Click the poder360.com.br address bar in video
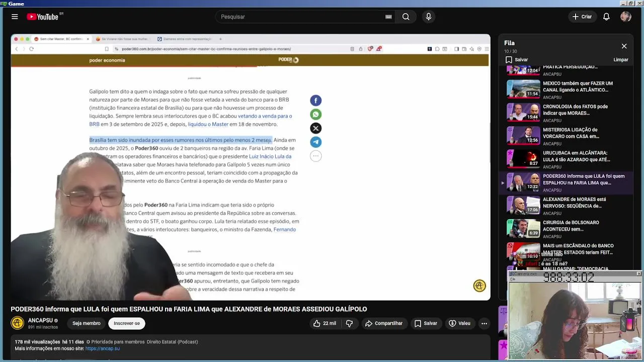The height and width of the screenshot is (362, 644). (x=234, y=49)
